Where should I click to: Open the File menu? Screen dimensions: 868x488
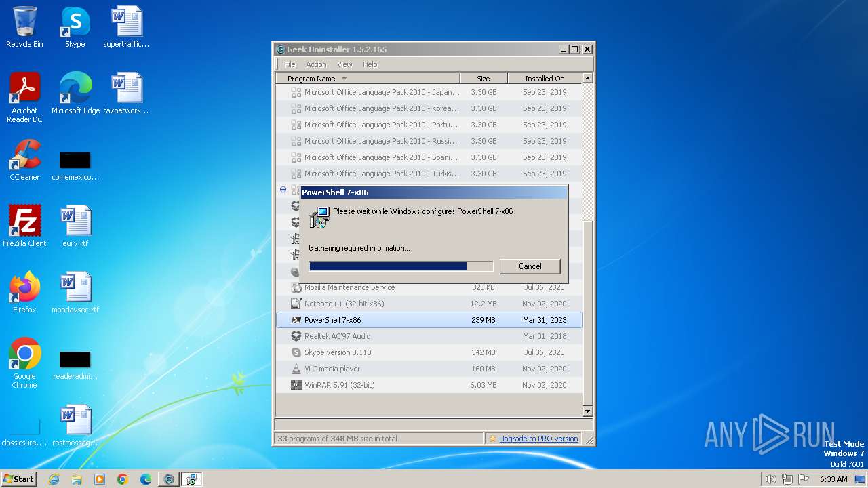click(290, 64)
